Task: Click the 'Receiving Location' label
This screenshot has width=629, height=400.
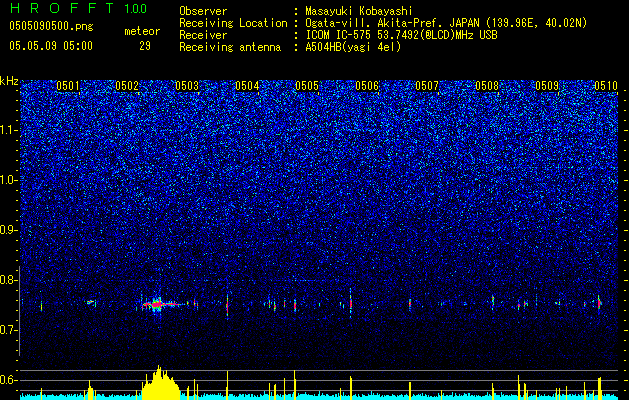Action: 233,23
